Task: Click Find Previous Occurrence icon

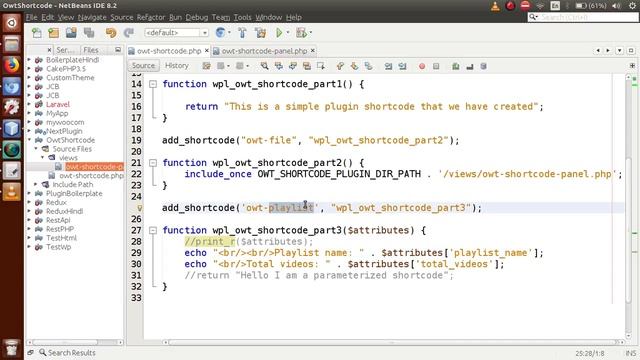Action: 279,66
